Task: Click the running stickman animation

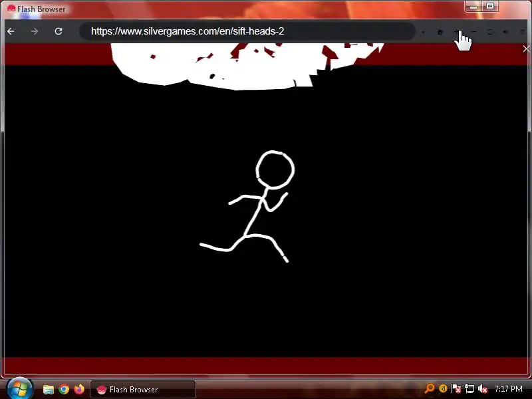Action: (247, 206)
